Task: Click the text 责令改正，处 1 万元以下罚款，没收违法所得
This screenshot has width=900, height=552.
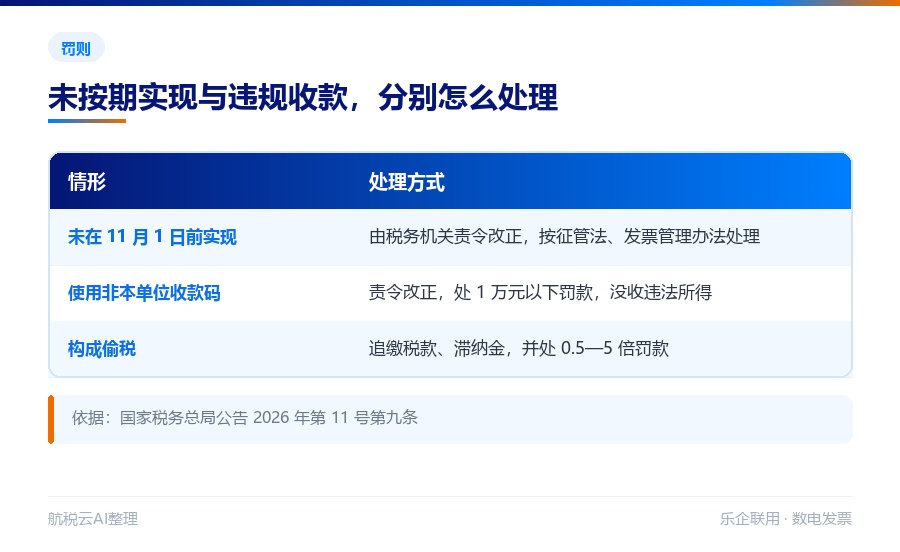Action: [540, 293]
